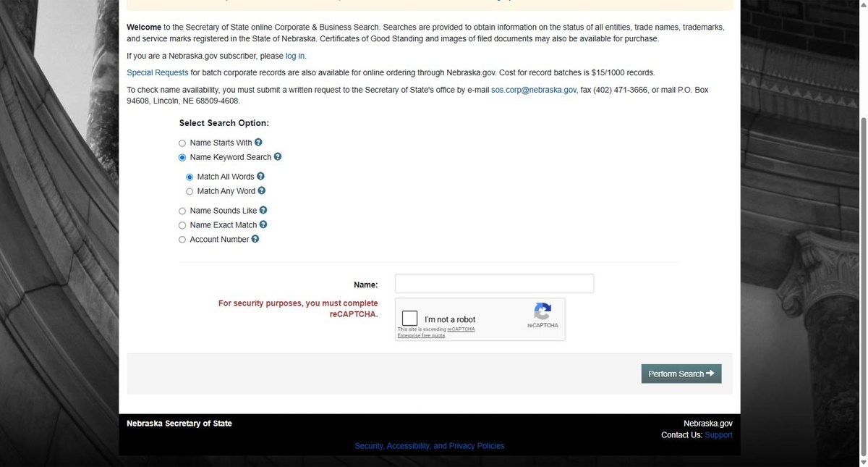
Task: Select the Match Any Word option
Action: 190,191
